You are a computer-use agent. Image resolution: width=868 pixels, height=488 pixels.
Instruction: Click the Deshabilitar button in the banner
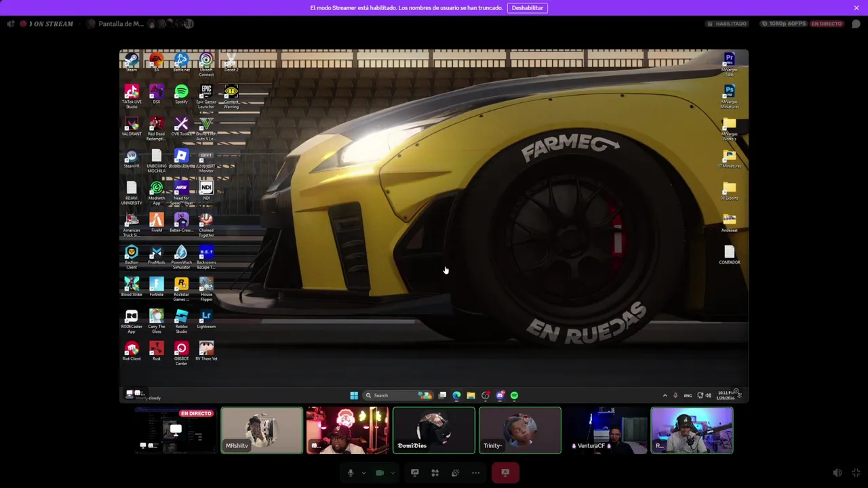point(527,7)
